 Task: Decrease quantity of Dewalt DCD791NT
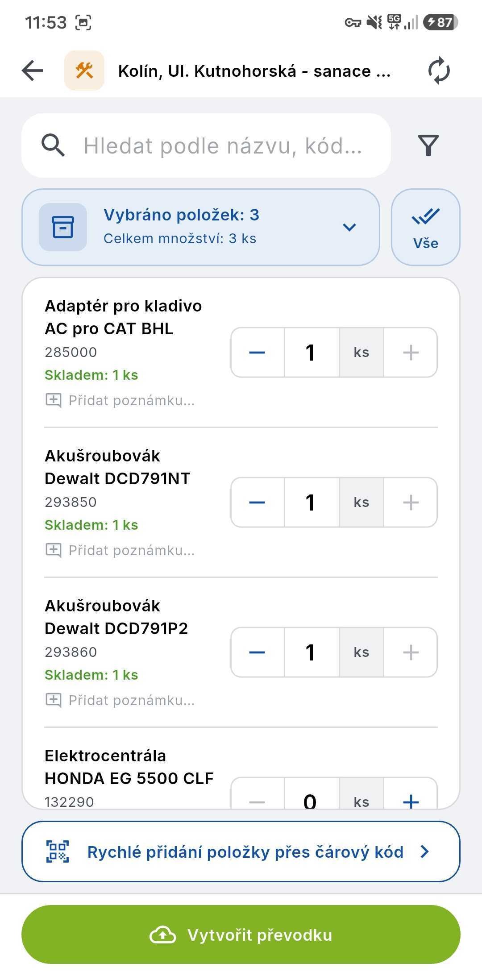258,502
